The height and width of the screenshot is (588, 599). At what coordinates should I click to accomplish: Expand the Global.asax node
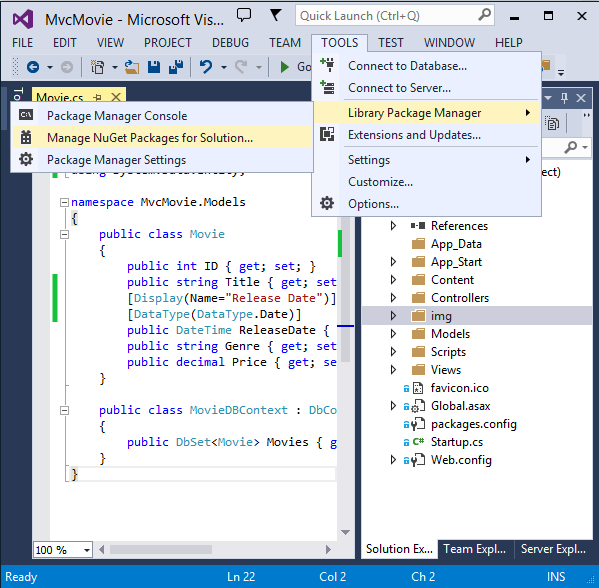[393, 406]
